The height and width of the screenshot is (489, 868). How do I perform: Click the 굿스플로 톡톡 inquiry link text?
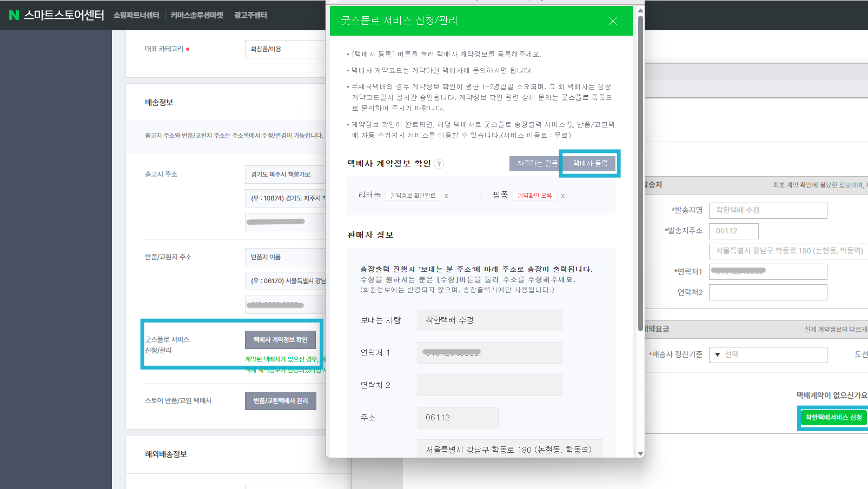click(x=583, y=97)
